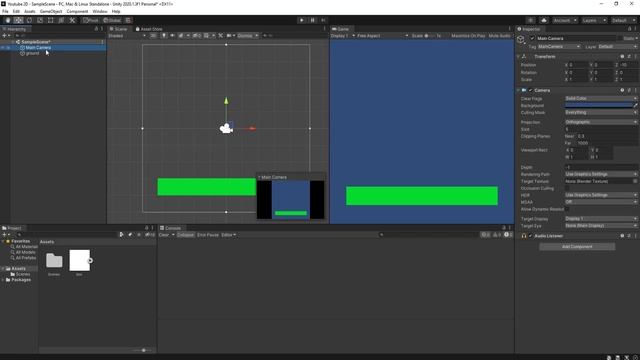The height and width of the screenshot is (360, 640).
Task: Toggle scene audio speaker icon
Action: pyautogui.click(x=172, y=36)
